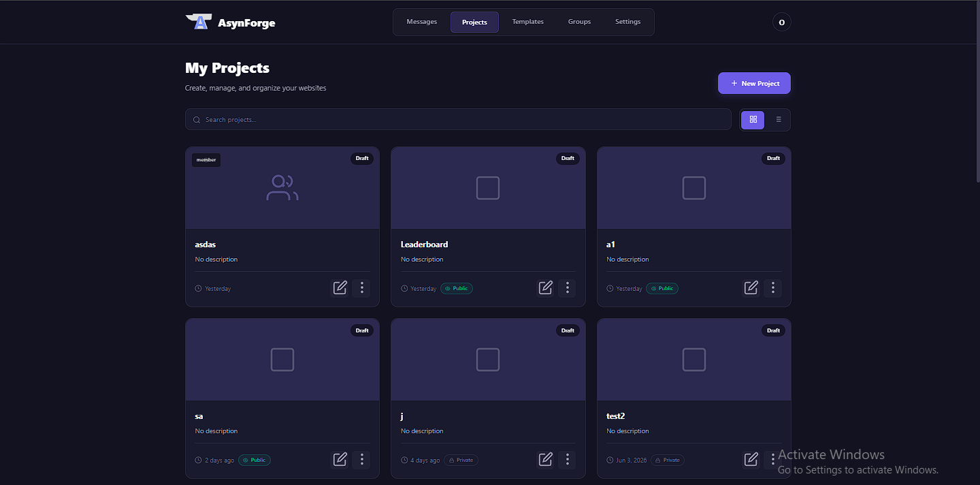Switch to grid view layout
The height and width of the screenshot is (485, 980).
(753, 119)
